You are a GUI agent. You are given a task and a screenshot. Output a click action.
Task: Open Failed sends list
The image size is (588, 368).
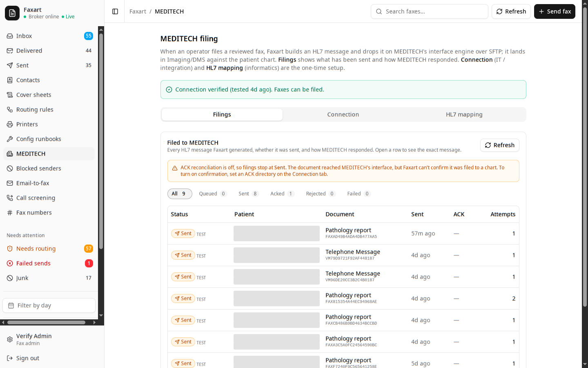coord(49,263)
